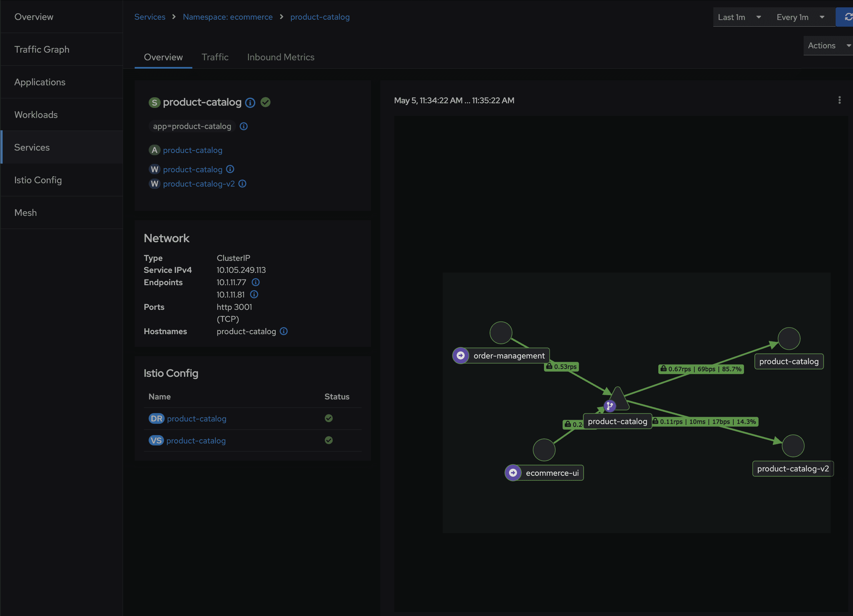Click the ClusterIP type value
Screen dimensions: 853x616
pos(233,258)
